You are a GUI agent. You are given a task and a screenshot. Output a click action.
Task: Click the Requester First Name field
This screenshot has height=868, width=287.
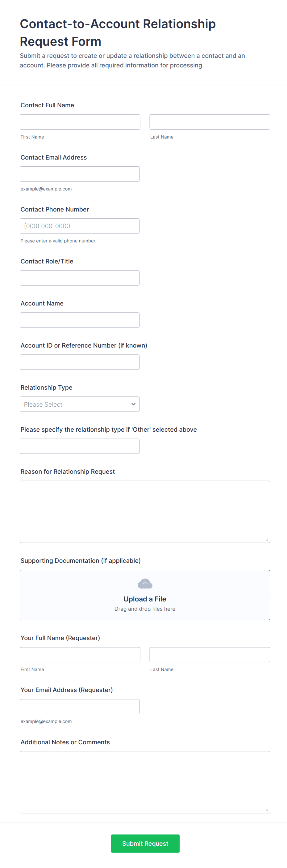[80, 654]
